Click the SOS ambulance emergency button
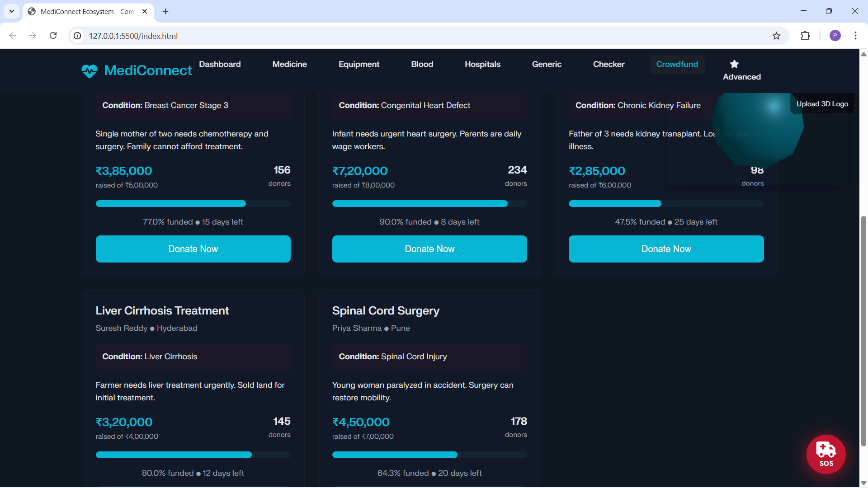 [x=826, y=454]
